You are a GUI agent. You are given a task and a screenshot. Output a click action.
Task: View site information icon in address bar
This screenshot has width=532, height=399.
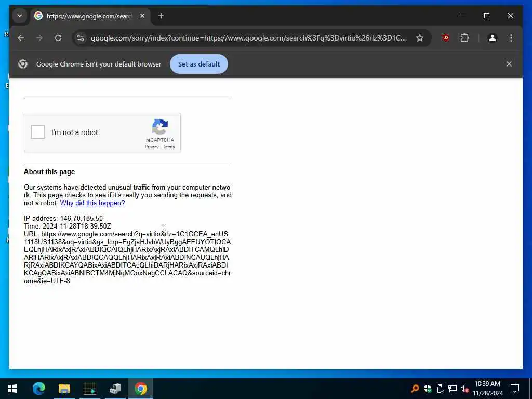pos(81,38)
